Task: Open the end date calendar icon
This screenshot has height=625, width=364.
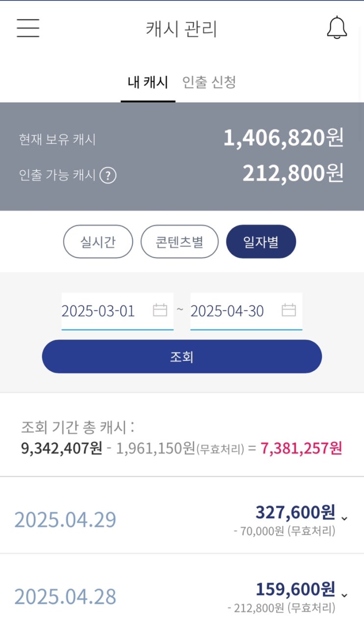Action: [x=289, y=310]
